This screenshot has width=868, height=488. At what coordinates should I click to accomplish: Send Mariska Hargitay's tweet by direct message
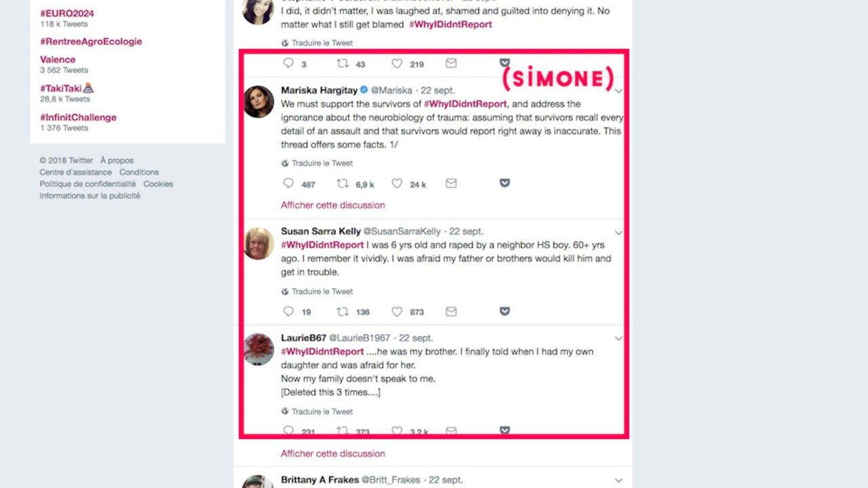pyautogui.click(x=451, y=184)
